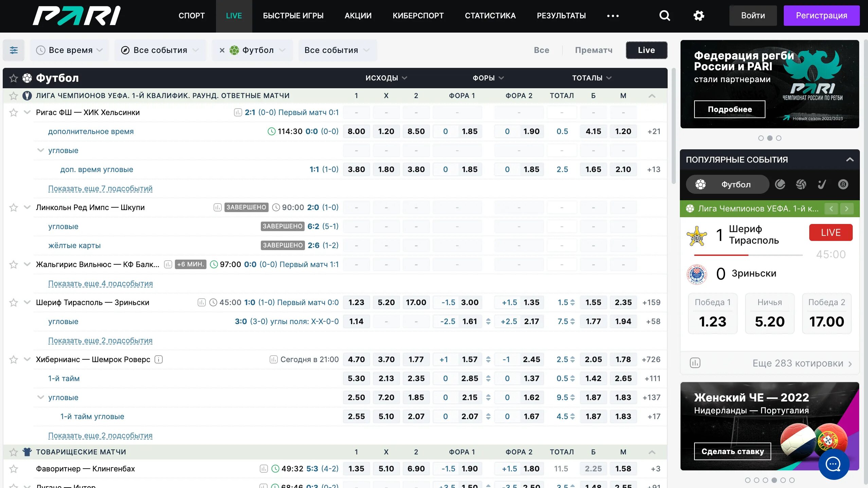868x488 pixels.
Task: Open КИБЕРСПОРТ menu
Action: (418, 16)
